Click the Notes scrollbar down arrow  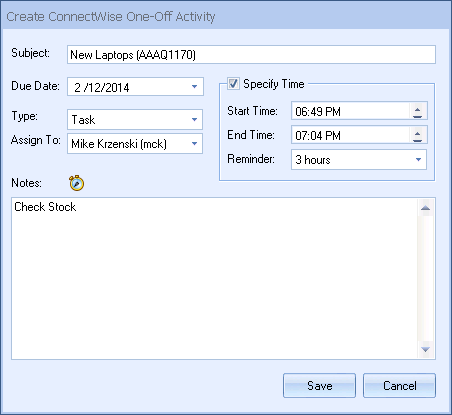(x=425, y=349)
